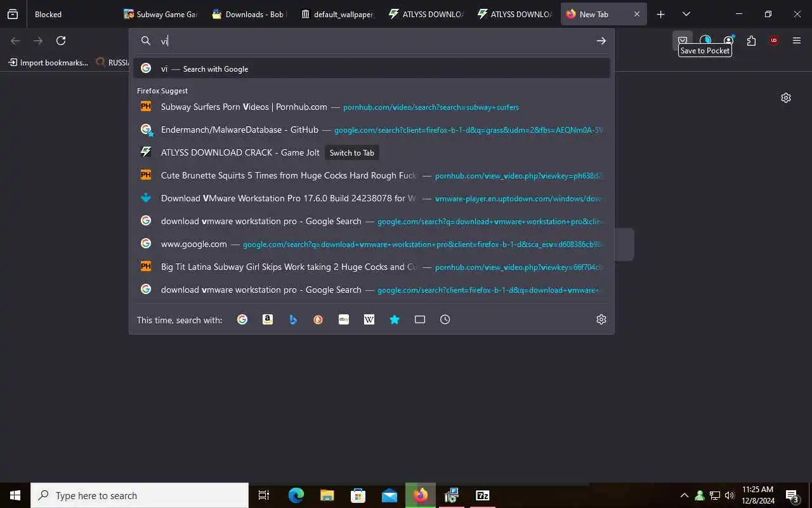The image size is (812, 508).
Task: Open the Endermanch/MalwareDatabase - GitHub suggestion
Action: 372,130
